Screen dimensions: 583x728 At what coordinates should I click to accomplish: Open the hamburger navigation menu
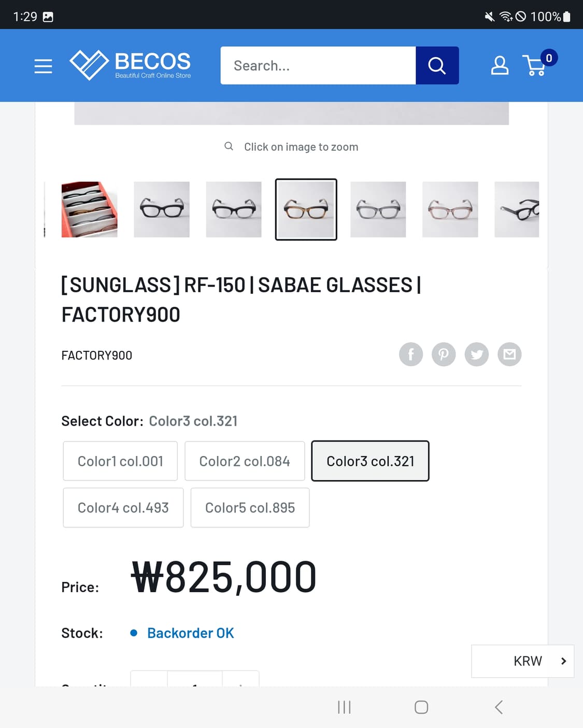point(43,66)
